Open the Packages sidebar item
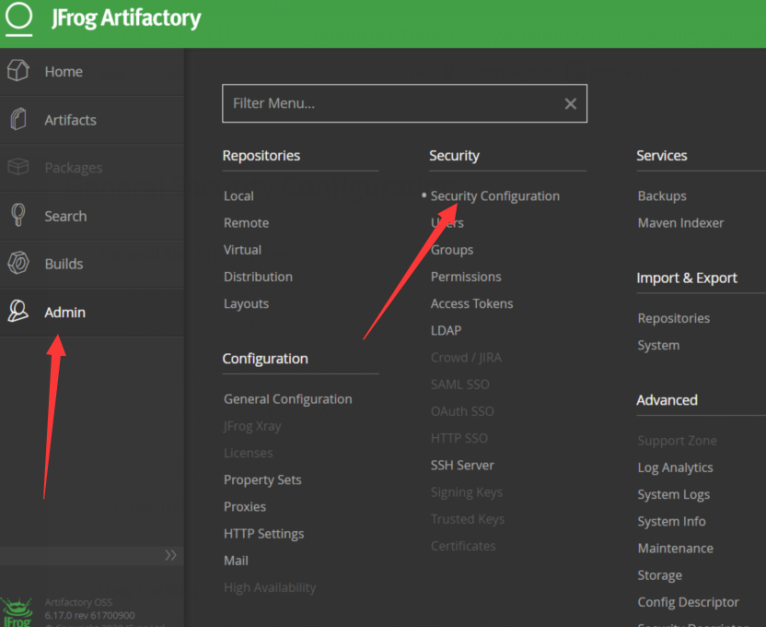Screen dimensions: 766x627 [92, 168]
